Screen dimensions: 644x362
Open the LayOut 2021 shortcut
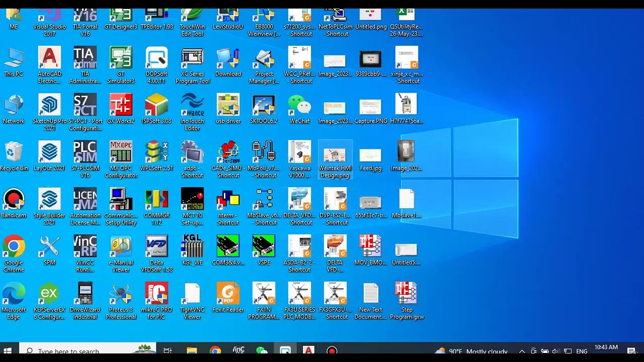coord(49,156)
